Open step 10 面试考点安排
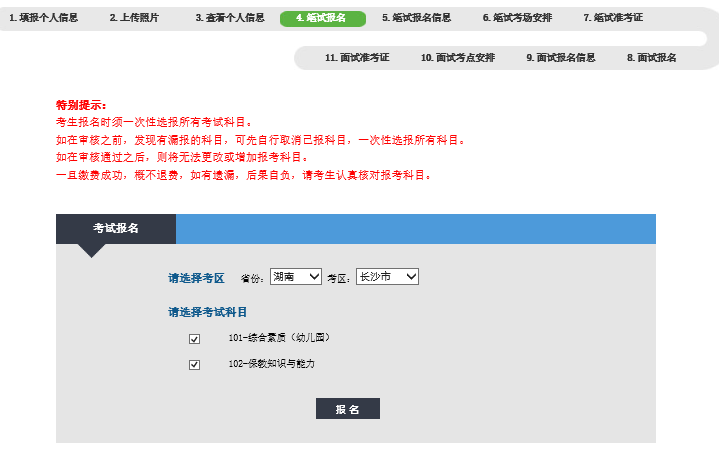 pos(457,58)
